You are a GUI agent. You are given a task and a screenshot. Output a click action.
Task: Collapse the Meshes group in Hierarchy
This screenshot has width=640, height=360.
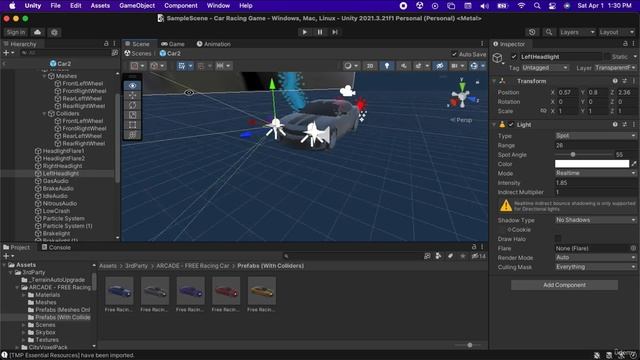[x=44, y=76]
